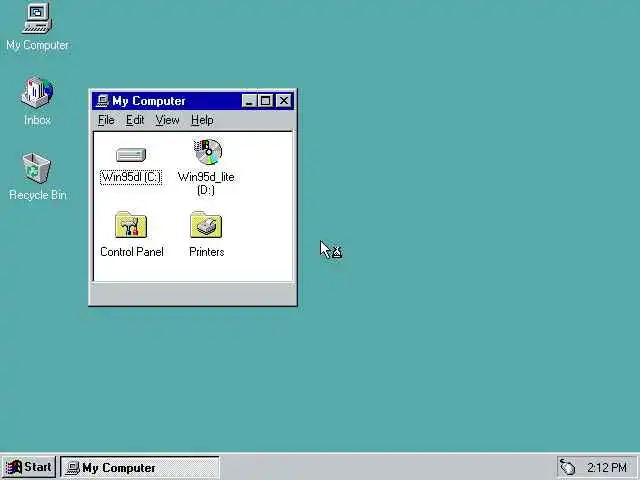640x480 pixels.
Task: Maximize the My Computer window
Action: coord(265,101)
